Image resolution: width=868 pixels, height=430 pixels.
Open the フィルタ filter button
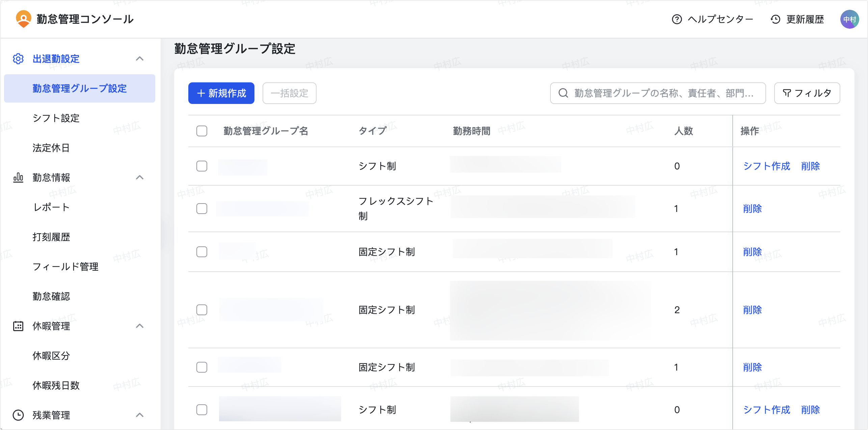tap(807, 93)
